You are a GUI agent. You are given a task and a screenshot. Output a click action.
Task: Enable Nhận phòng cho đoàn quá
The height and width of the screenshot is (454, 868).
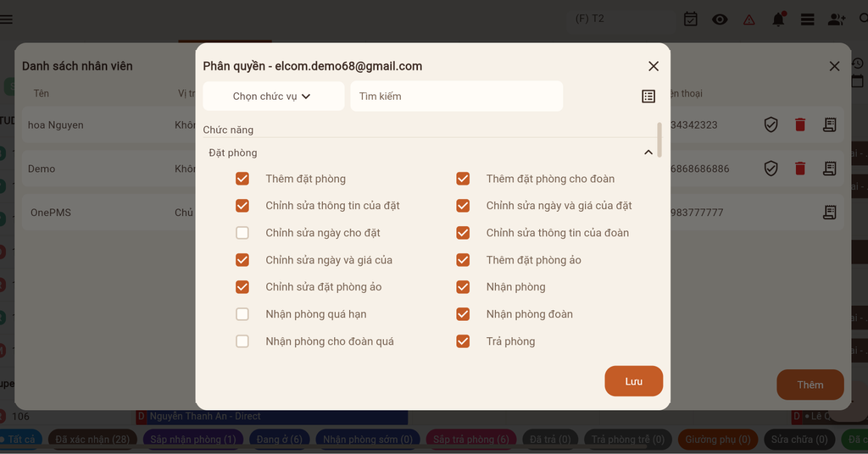[x=242, y=341]
